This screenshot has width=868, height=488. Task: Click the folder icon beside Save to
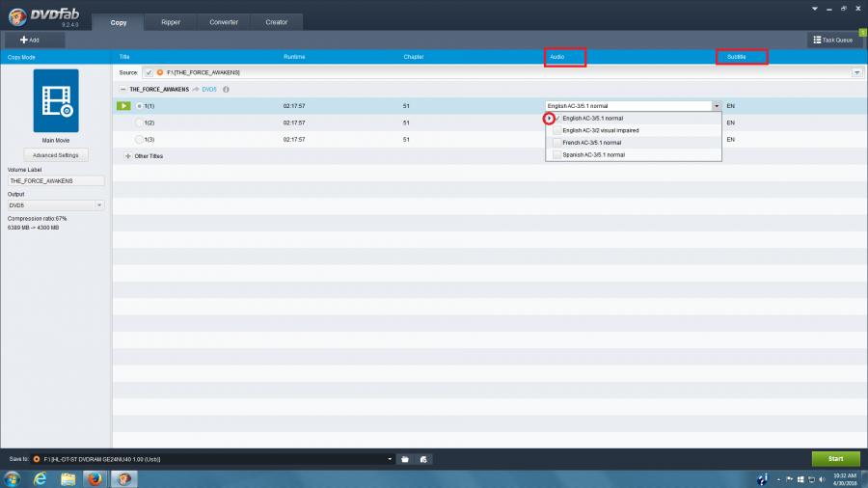[405, 459]
